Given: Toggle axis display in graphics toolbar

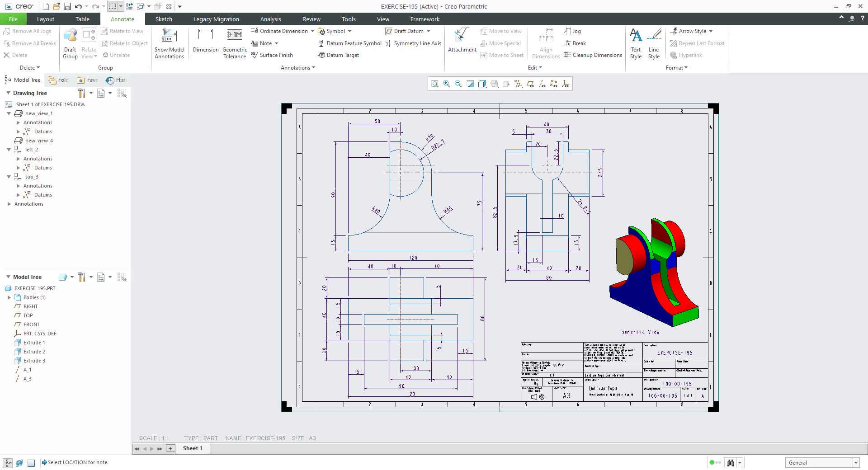Looking at the screenshot, I should point(542,84).
